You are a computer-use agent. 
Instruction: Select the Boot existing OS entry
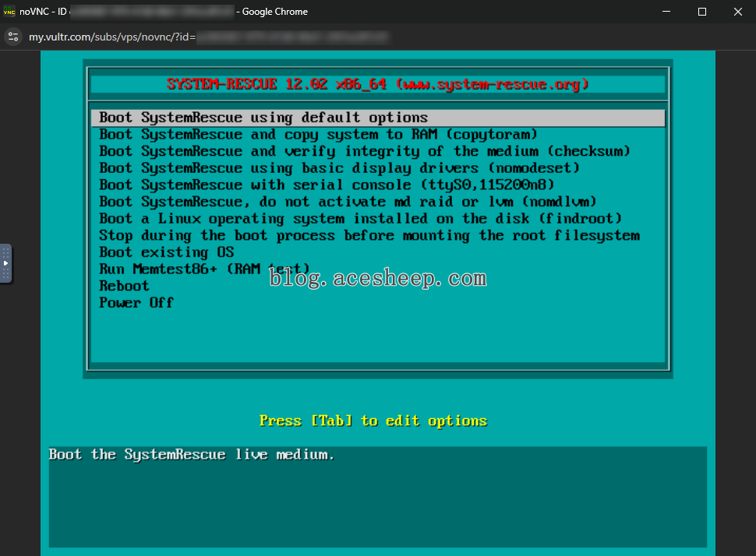(x=166, y=252)
